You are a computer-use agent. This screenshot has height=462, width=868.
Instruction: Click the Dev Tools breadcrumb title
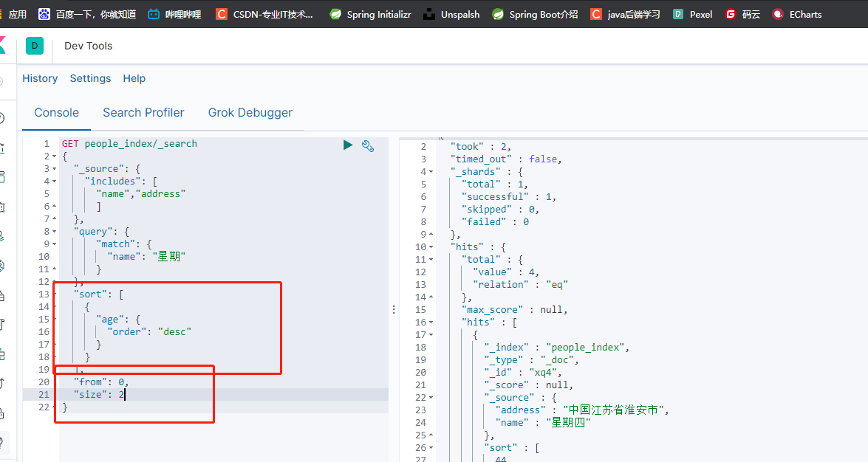point(88,46)
